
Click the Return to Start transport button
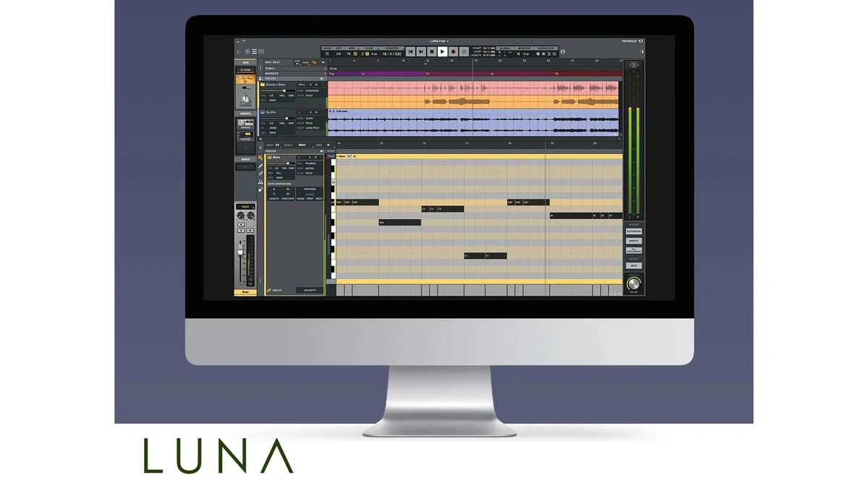(x=410, y=51)
